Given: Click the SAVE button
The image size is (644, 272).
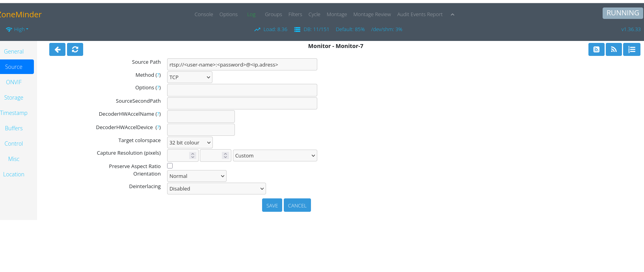Looking at the screenshot, I should point(272,205).
